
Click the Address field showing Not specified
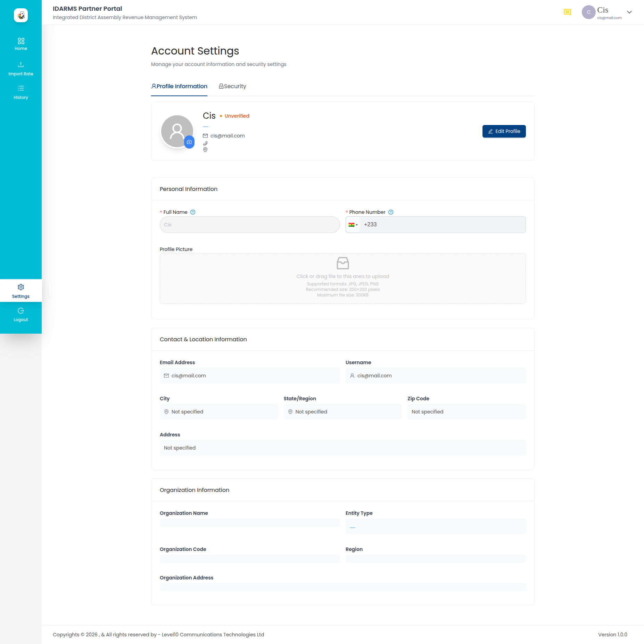coord(343,448)
